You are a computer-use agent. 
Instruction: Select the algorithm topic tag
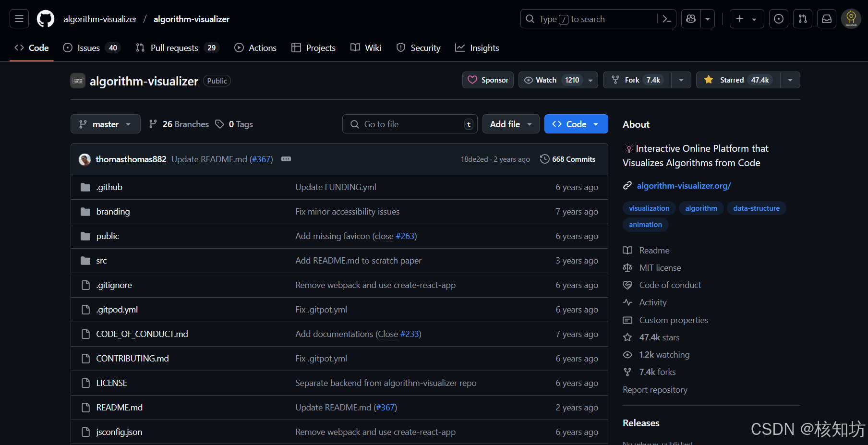[701, 208]
